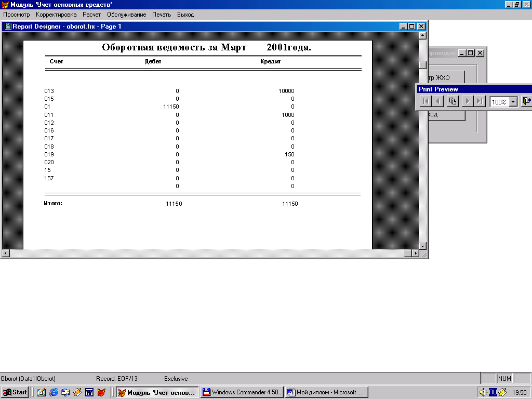Jump to last page in Print Preview toolbar

pos(480,101)
